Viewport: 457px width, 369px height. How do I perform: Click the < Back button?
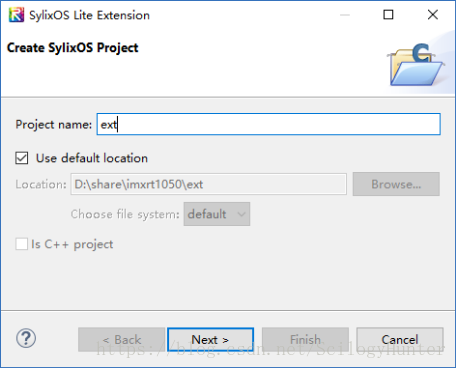click(122, 340)
